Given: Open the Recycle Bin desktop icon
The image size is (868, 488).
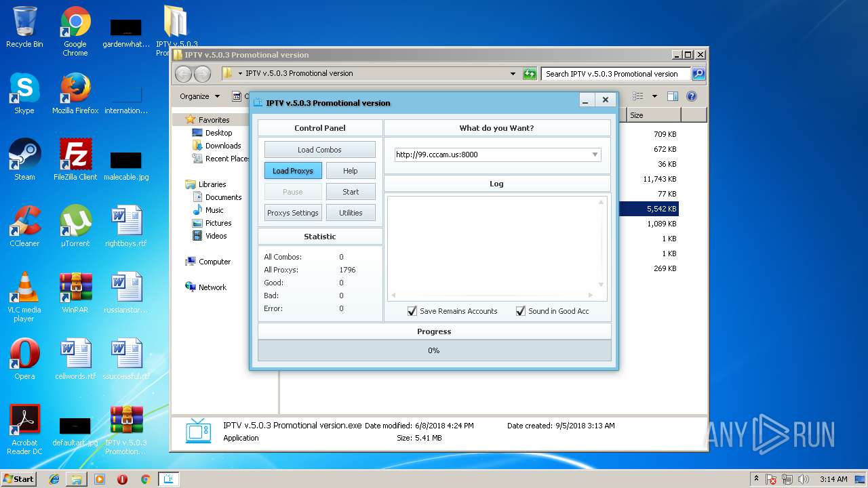Looking at the screenshot, I should click(x=24, y=27).
